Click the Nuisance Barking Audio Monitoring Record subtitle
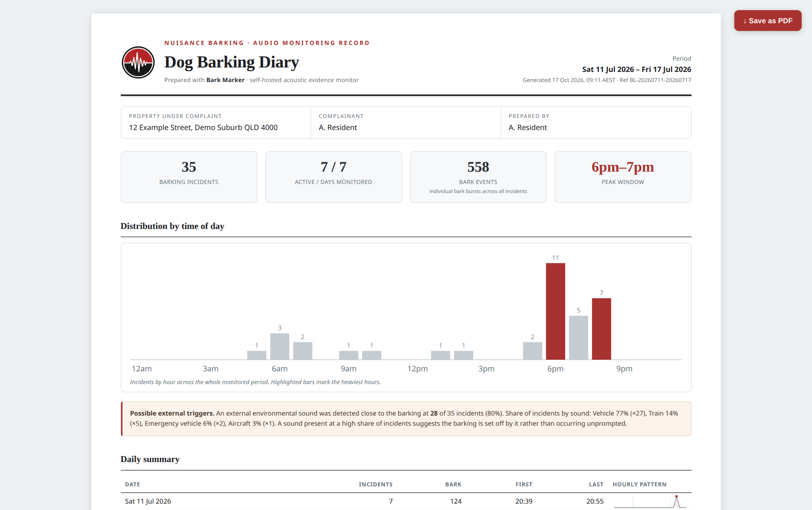Viewport: 812px width, 510px height. (x=267, y=43)
